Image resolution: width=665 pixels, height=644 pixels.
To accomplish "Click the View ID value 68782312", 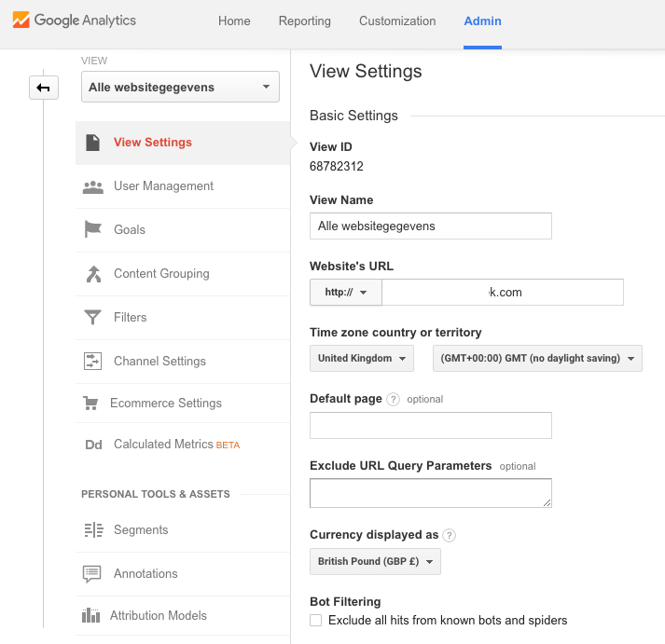I will pos(337,166).
